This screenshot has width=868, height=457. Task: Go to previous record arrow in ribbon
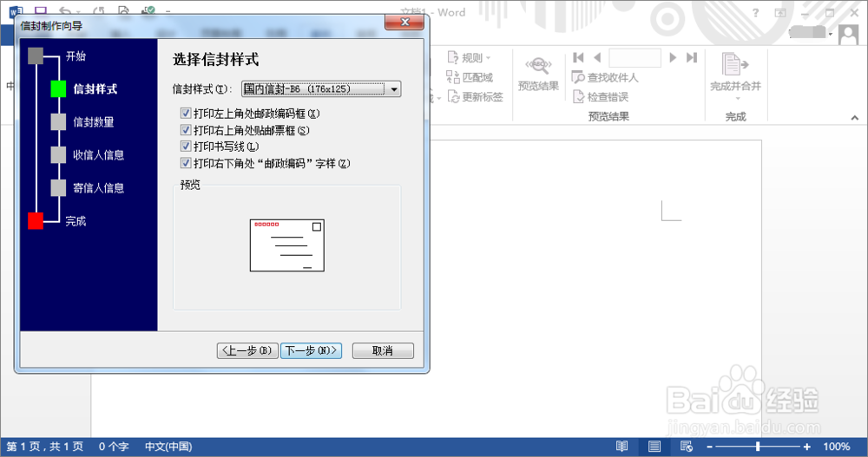(597, 57)
